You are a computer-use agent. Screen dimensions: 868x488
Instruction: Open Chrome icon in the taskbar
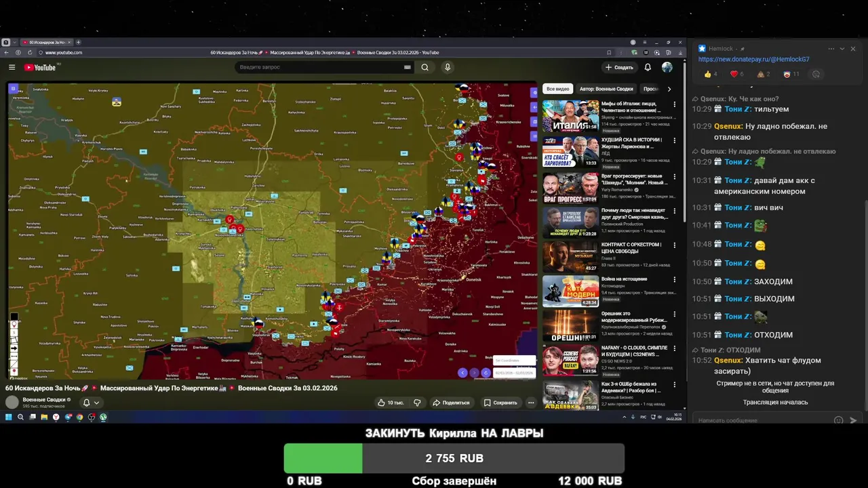[79, 417]
